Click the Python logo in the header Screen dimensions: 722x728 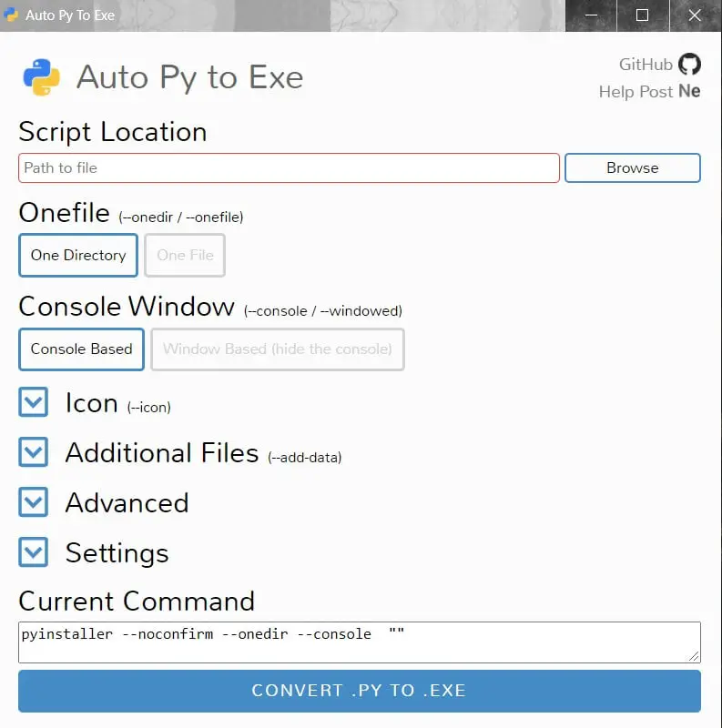click(41, 77)
